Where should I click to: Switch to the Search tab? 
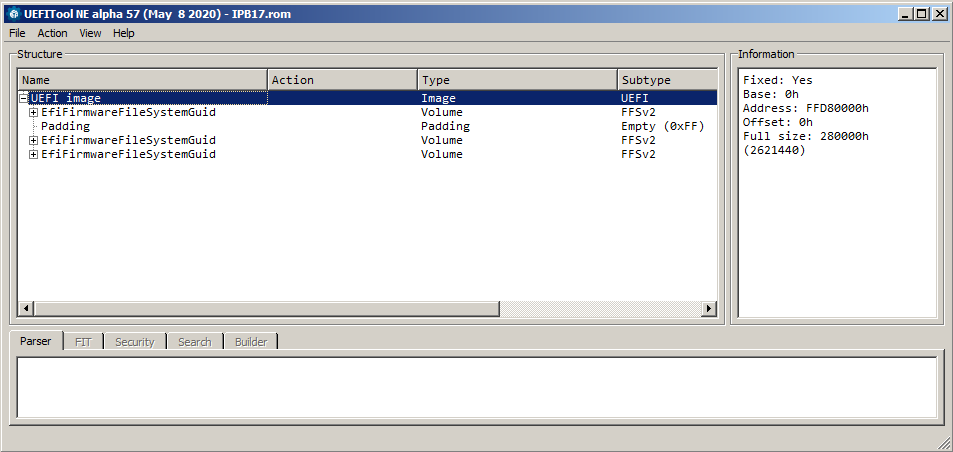click(x=194, y=342)
